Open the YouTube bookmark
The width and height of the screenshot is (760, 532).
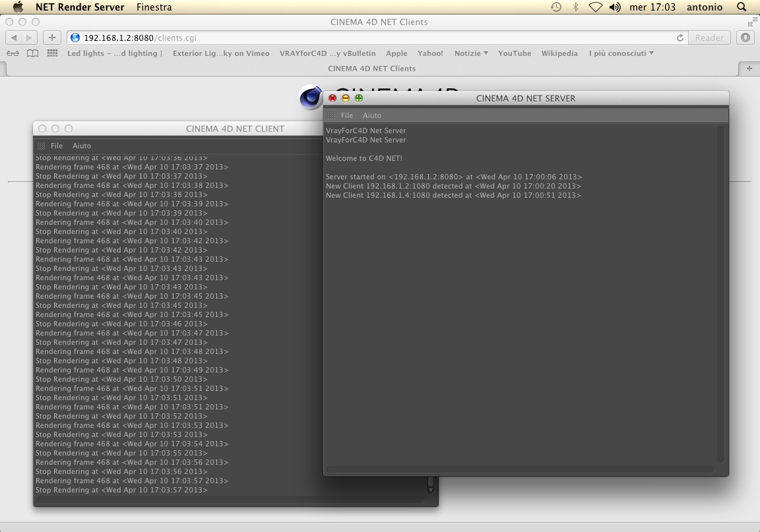515,53
